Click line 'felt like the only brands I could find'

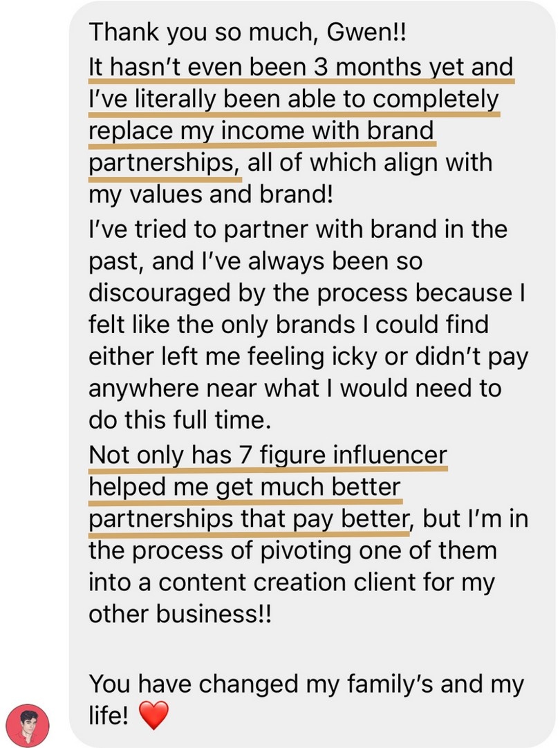pyautogui.click(x=288, y=324)
